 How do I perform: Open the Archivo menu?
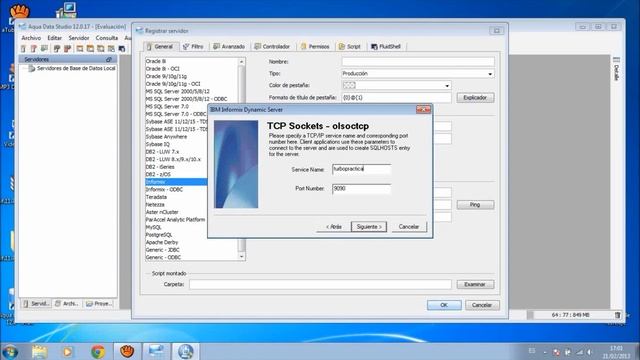click(31, 38)
